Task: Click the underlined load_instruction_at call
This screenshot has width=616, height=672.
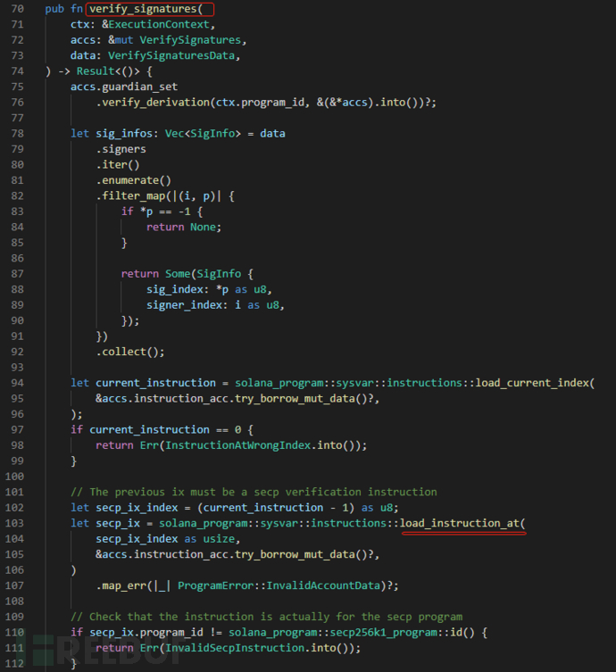Action: (x=462, y=522)
